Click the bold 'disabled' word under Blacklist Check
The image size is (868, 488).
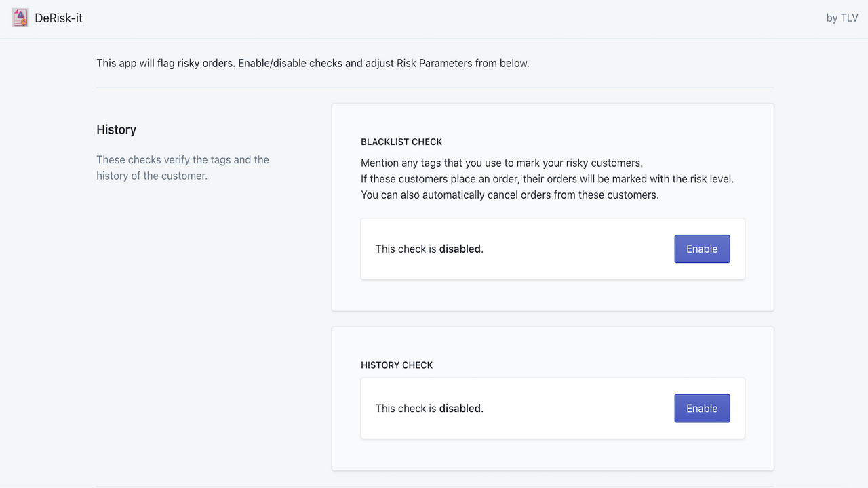tap(460, 249)
